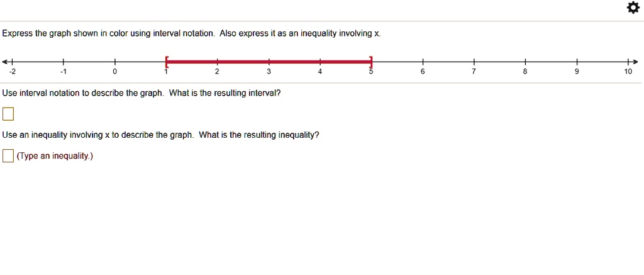Click the tick mark labeled 4
The image size is (644, 275).
point(320,62)
